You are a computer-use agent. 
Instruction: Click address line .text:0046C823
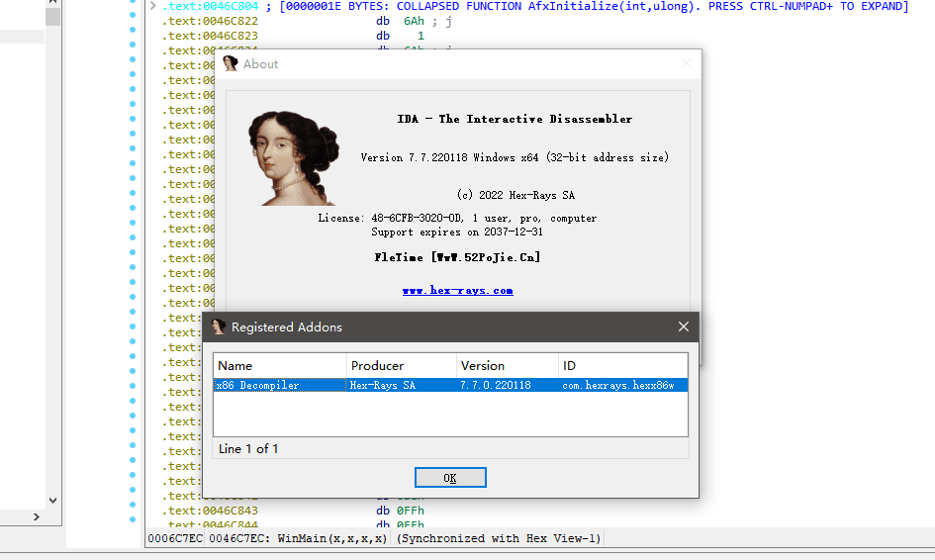pyautogui.click(x=210, y=36)
